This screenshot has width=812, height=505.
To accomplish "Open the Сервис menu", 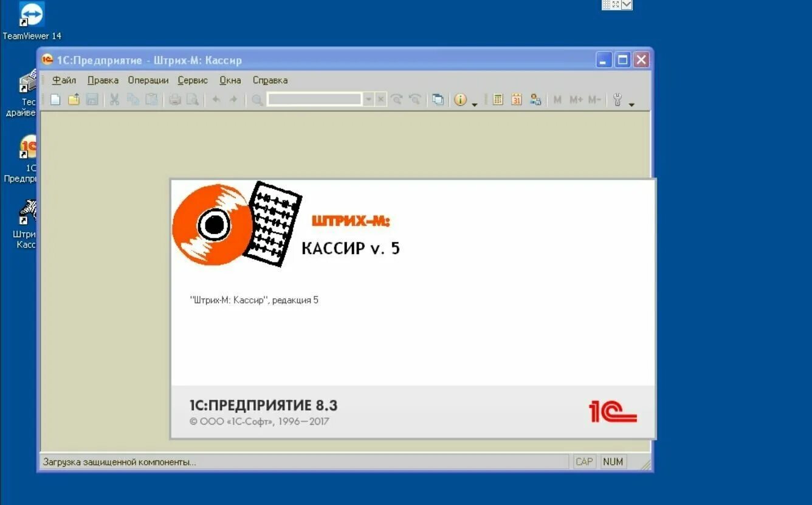I will 193,80.
